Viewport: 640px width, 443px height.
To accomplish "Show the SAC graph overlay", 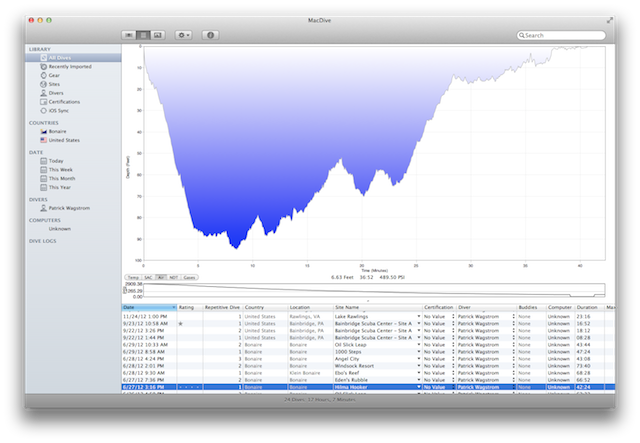I will tap(148, 278).
